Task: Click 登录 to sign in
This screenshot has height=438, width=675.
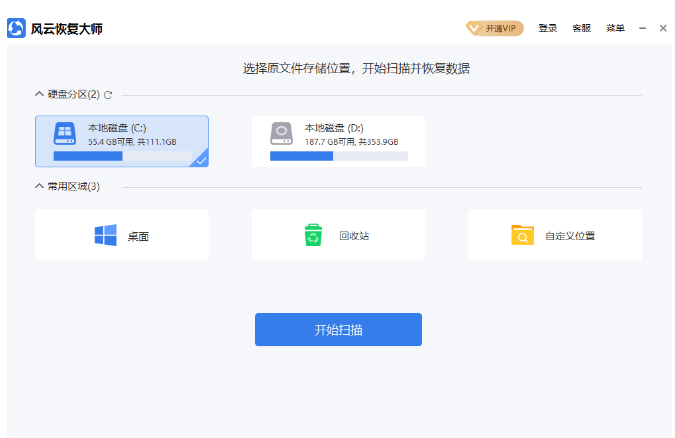Action: pos(548,28)
